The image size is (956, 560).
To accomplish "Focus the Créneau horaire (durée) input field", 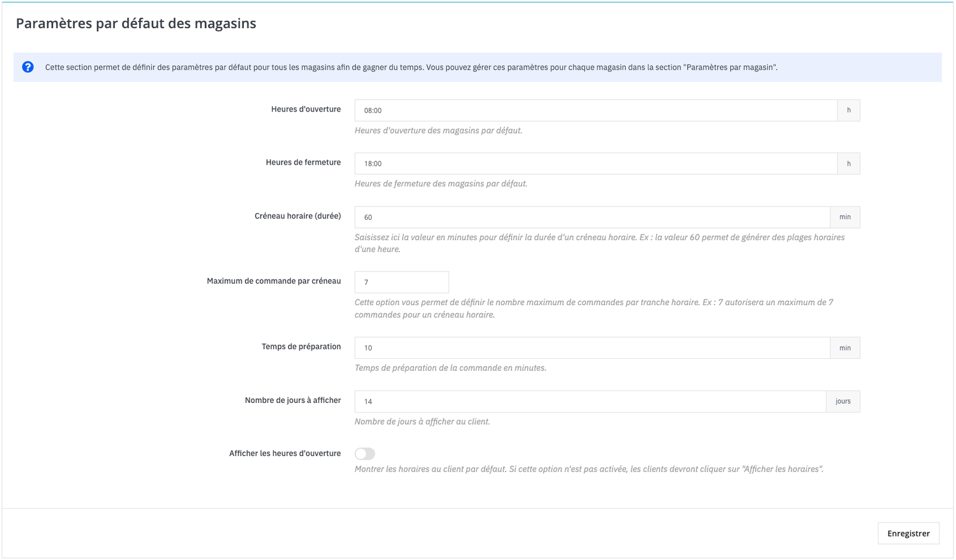I will pyautogui.click(x=592, y=217).
